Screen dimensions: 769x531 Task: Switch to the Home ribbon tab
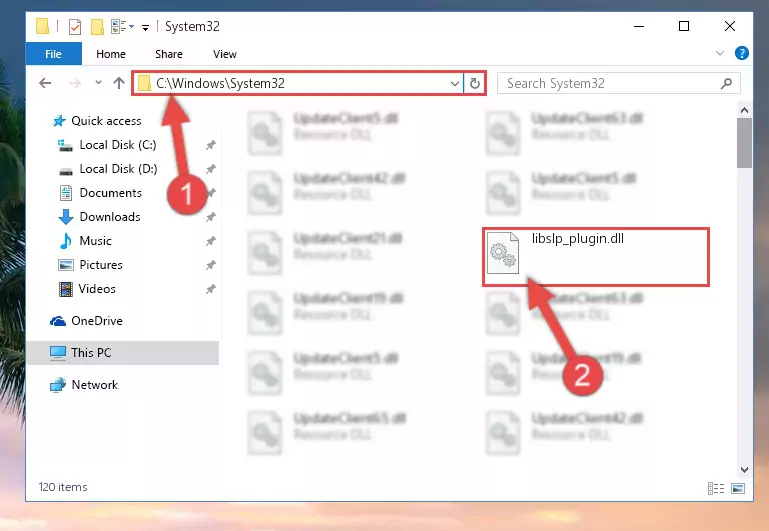(x=111, y=54)
